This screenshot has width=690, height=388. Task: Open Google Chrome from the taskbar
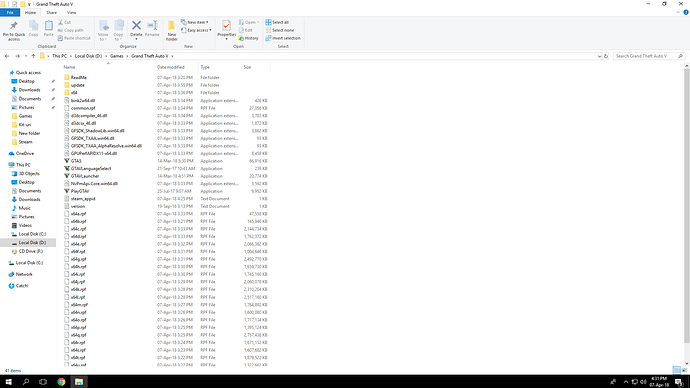tap(61, 382)
